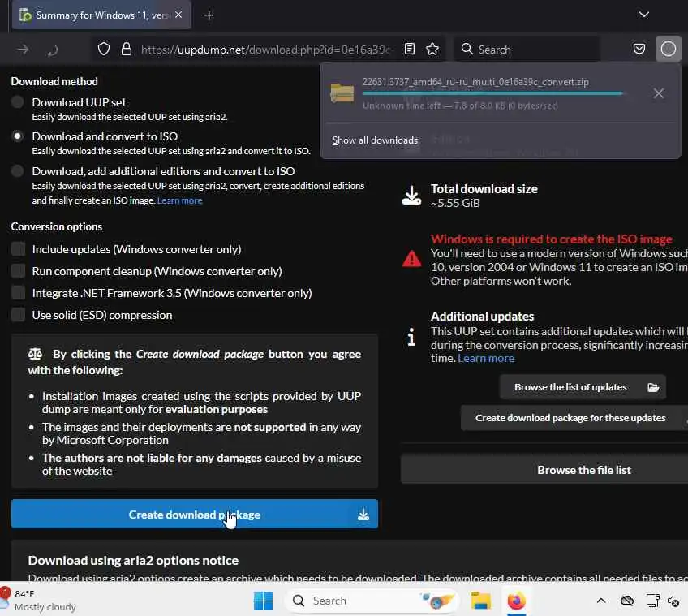Close the Summary for Windows 11 tab
688x616 pixels.
click(x=178, y=15)
